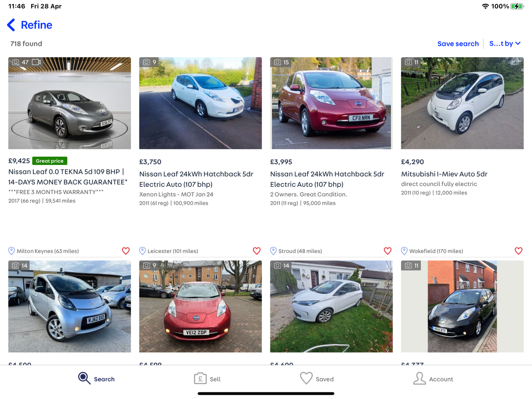Tap the 47 photos camera icon
Image resolution: width=532 pixels, height=399 pixels.
(16, 62)
